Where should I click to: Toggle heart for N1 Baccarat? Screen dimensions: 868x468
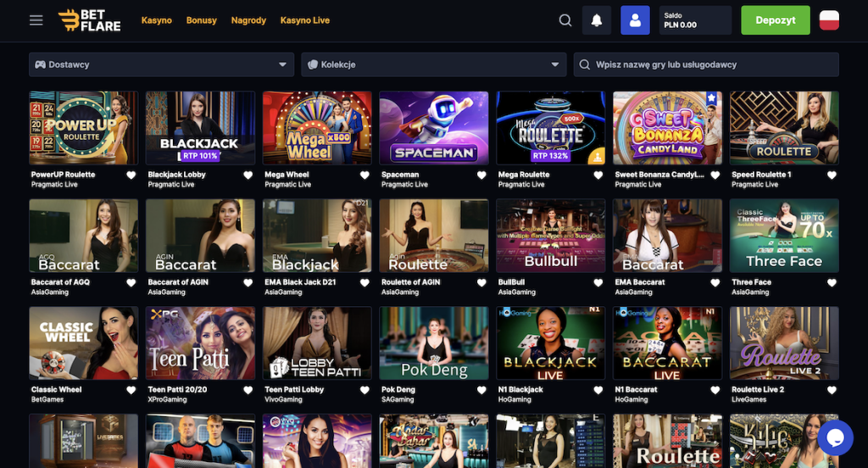tap(715, 390)
